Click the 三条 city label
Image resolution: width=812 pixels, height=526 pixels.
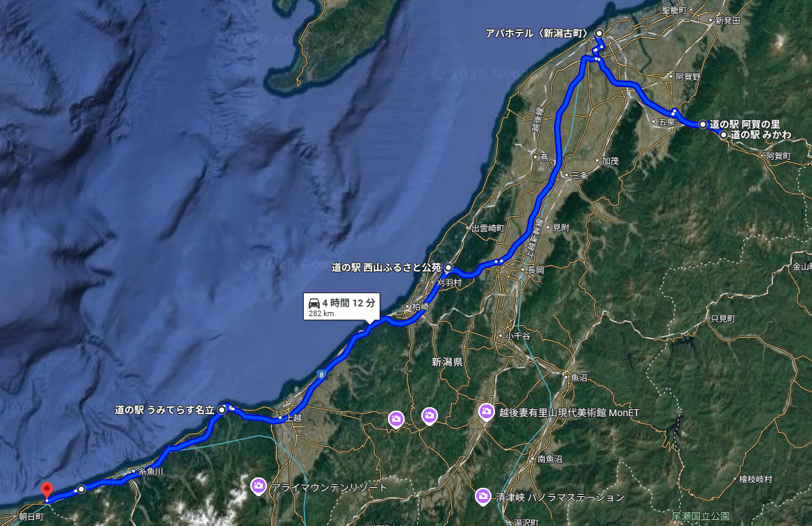pos(580,175)
